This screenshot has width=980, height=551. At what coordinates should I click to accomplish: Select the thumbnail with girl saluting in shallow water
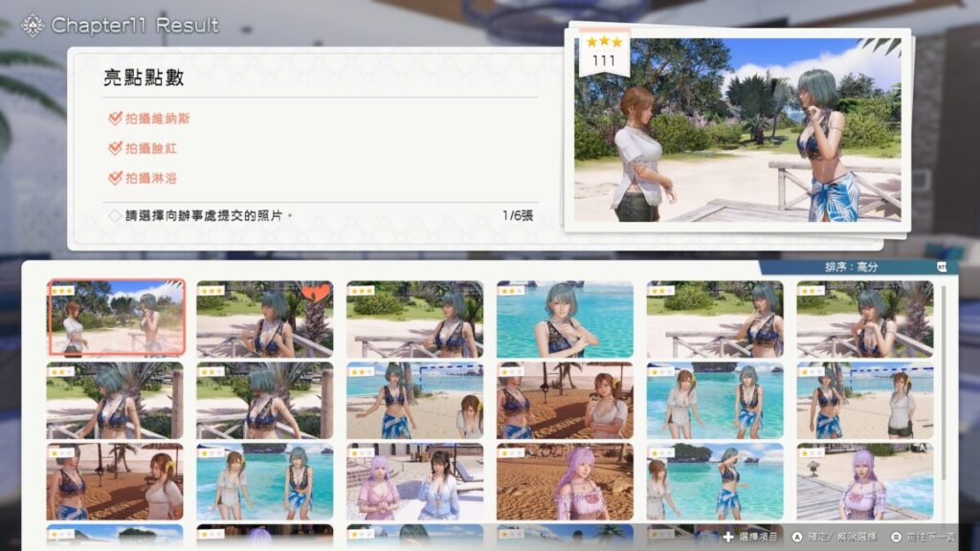[715, 482]
